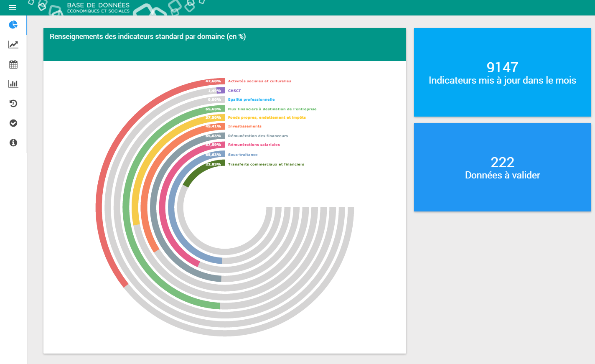Open the information icon in sidebar
Screen dimensions: 595x364
tap(13, 143)
